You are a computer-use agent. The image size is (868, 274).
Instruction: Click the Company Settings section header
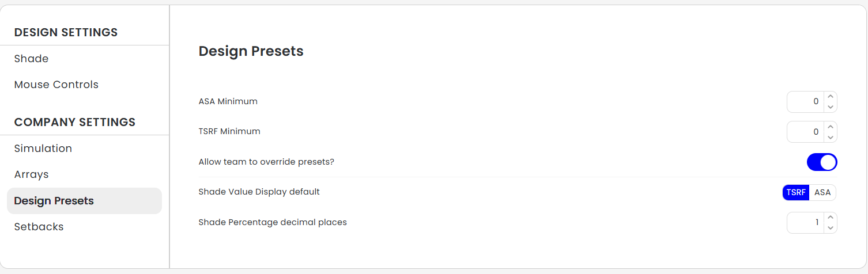point(75,122)
